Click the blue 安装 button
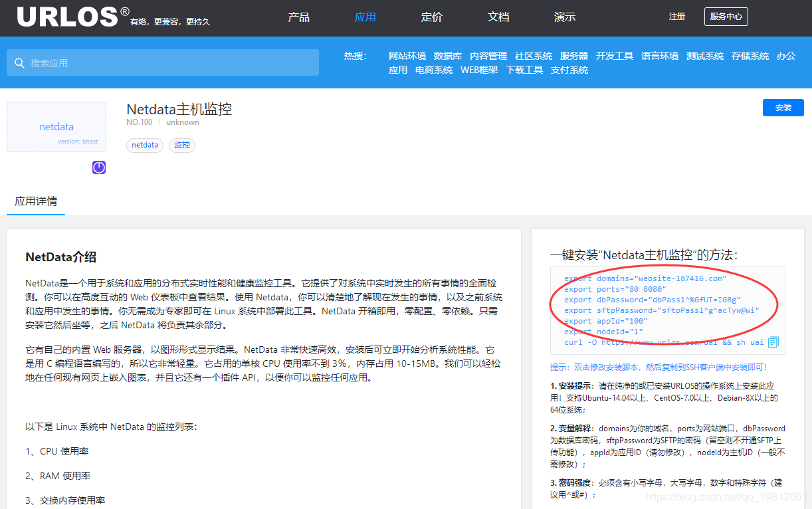 [783, 108]
